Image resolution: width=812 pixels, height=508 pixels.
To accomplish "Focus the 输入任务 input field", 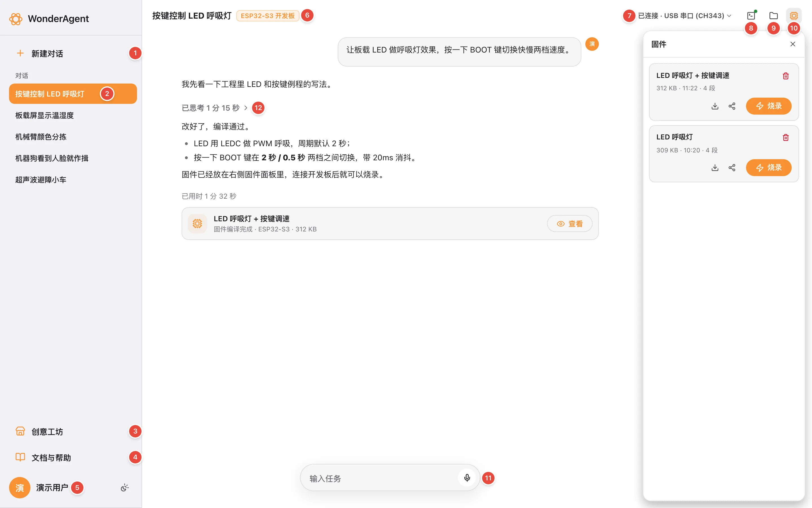I will [381, 478].
